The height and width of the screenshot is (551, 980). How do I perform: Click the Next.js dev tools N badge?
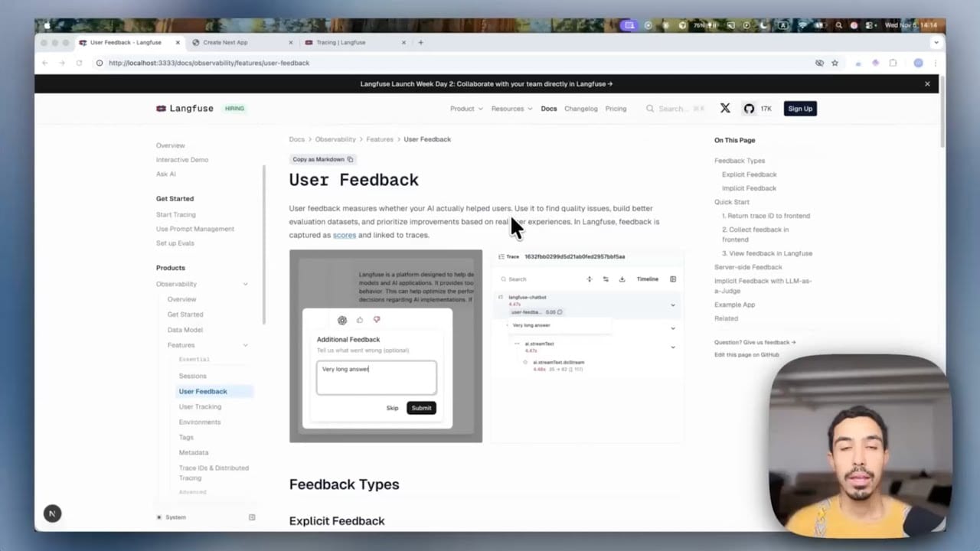(52, 514)
